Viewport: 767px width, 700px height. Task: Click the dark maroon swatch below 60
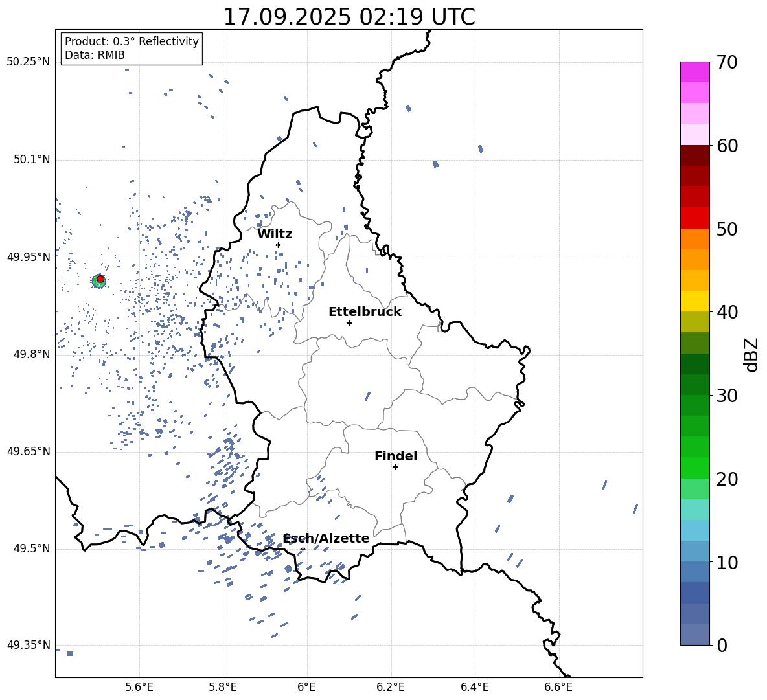[x=695, y=156]
